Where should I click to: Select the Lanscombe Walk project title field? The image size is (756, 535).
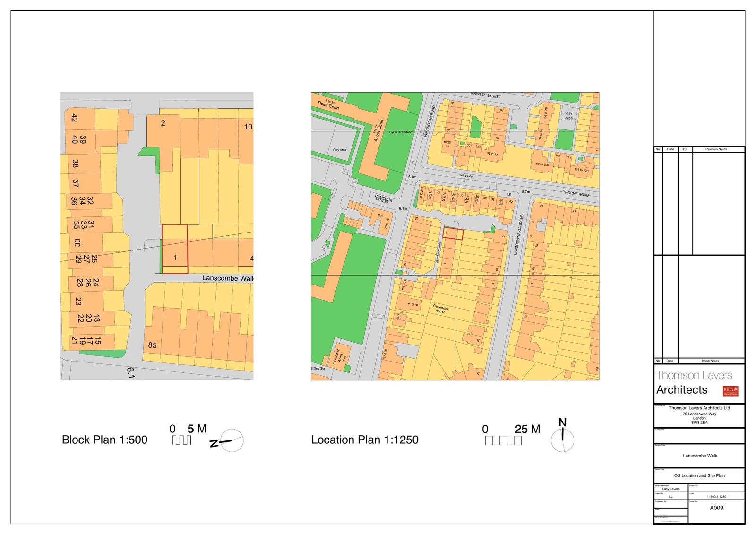tap(700, 456)
